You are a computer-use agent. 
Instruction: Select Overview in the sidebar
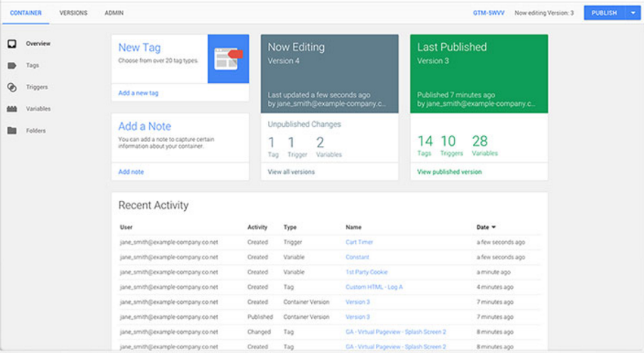[38, 44]
